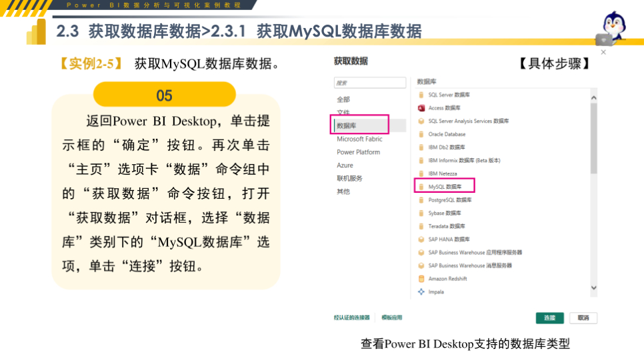Open the Microsoft Fabric category
Image resolution: width=644 pixels, height=363 pixels.
pyautogui.click(x=359, y=139)
